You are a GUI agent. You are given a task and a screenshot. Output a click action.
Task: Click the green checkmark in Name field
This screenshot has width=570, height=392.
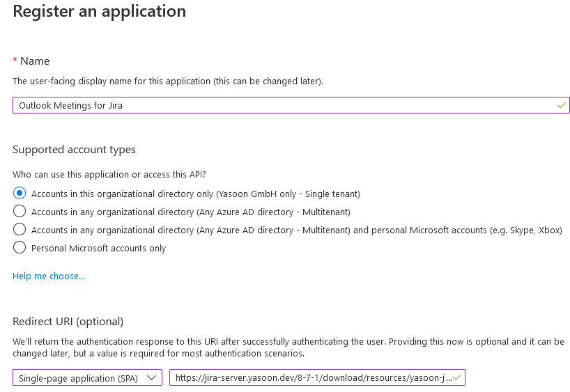pyautogui.click(x=561, y=105)
